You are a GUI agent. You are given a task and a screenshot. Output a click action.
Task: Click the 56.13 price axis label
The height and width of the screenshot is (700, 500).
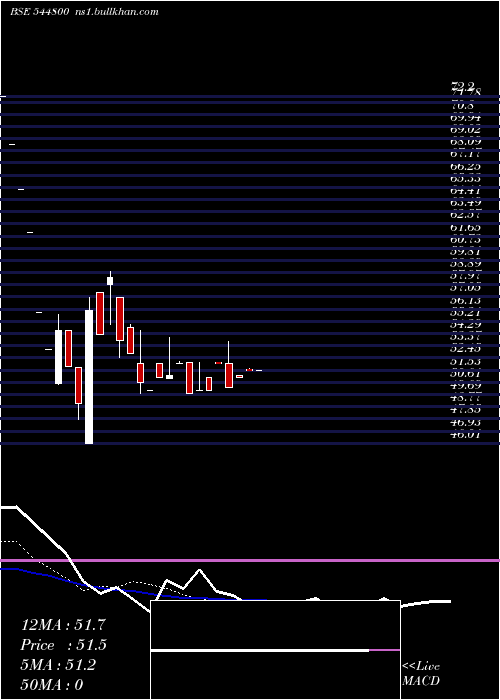(466, 302)
